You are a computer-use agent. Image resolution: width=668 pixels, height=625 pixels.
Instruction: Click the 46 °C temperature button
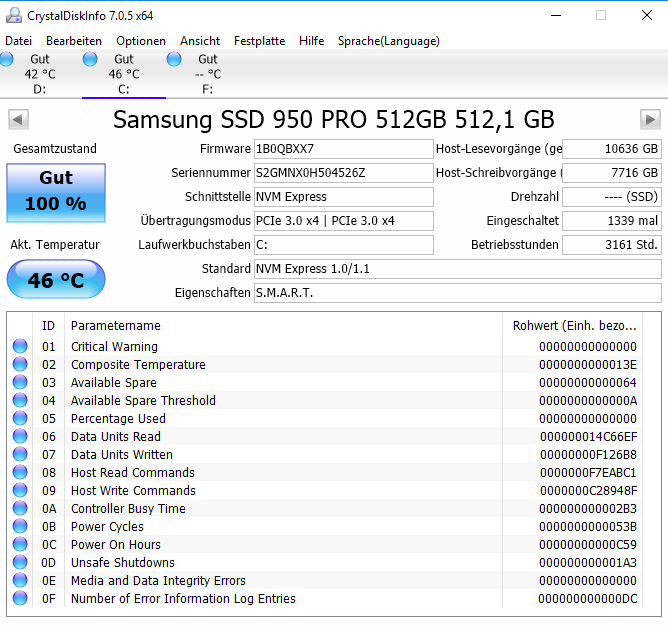[x=56, y=279]
